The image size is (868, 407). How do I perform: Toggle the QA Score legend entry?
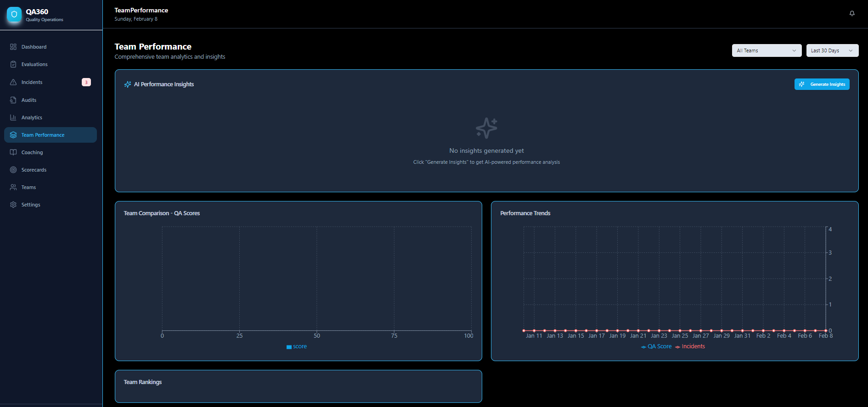pyautogui.click(x=656, y=346)
